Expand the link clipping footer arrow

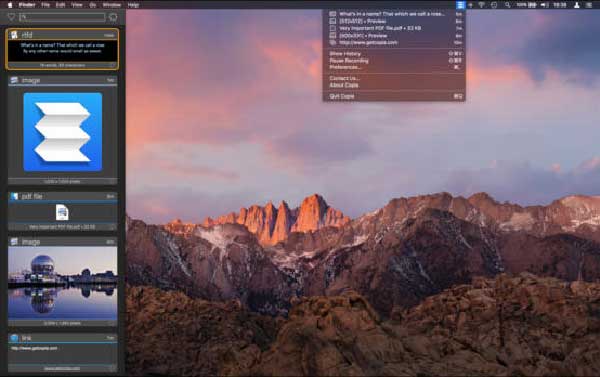coord(112,368)
